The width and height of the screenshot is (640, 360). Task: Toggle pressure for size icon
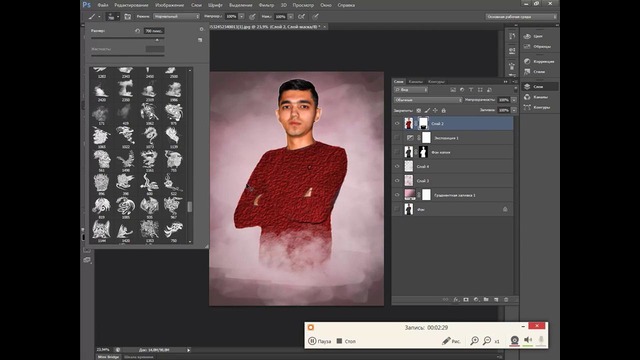(x=315, y=17)
